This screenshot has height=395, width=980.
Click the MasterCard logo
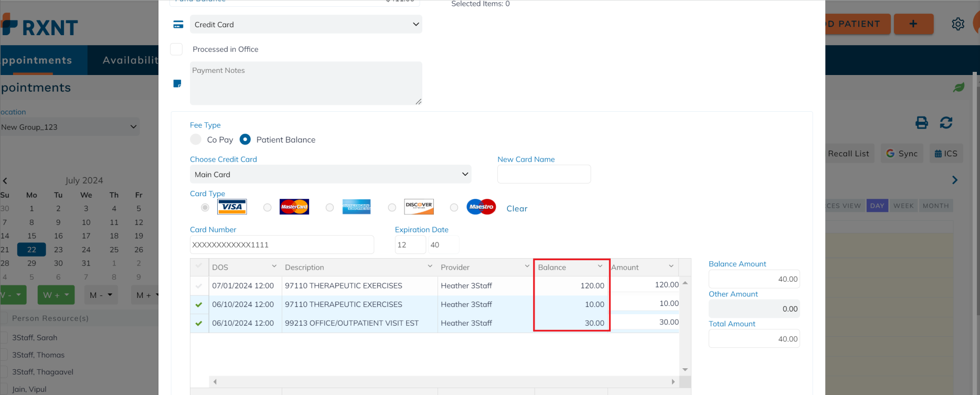294,207
